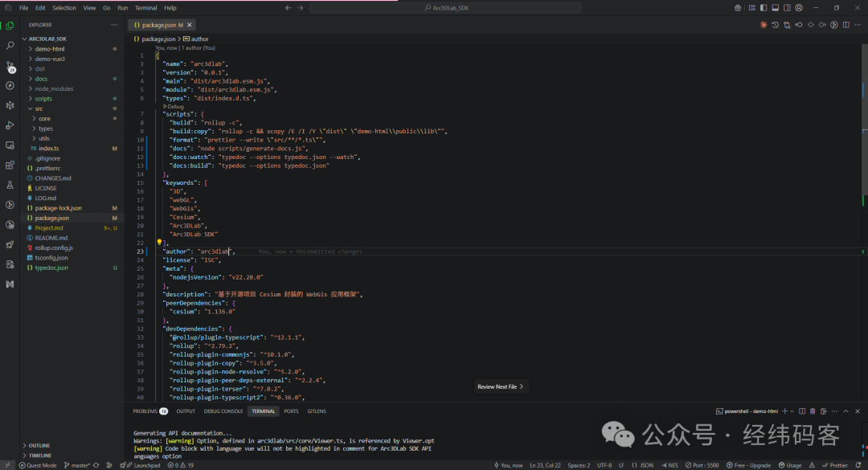Open the Selection menu
This screenshot has height=470, width=868.
click(x=64, y=8)
